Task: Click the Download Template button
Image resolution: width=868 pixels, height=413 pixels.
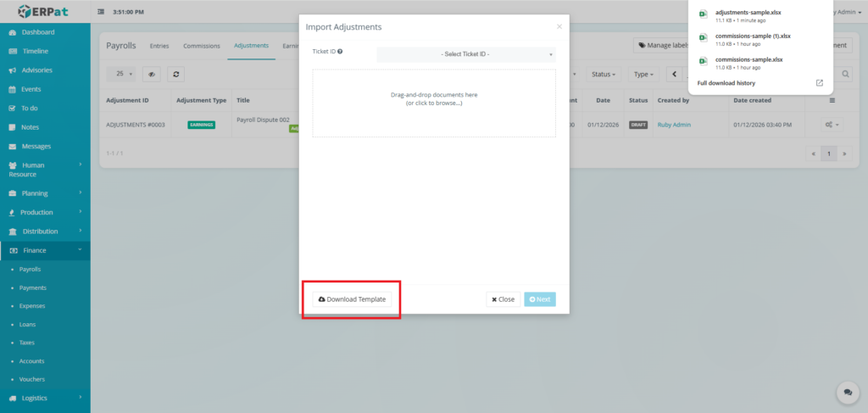Action: pos(352,299)
